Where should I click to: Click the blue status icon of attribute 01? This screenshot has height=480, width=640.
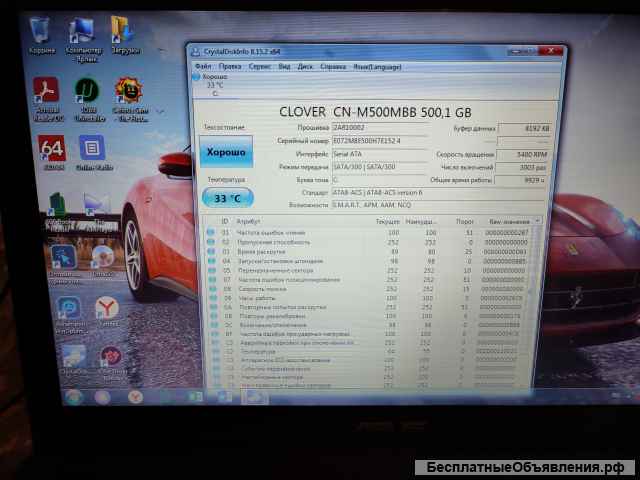point(210,232)
